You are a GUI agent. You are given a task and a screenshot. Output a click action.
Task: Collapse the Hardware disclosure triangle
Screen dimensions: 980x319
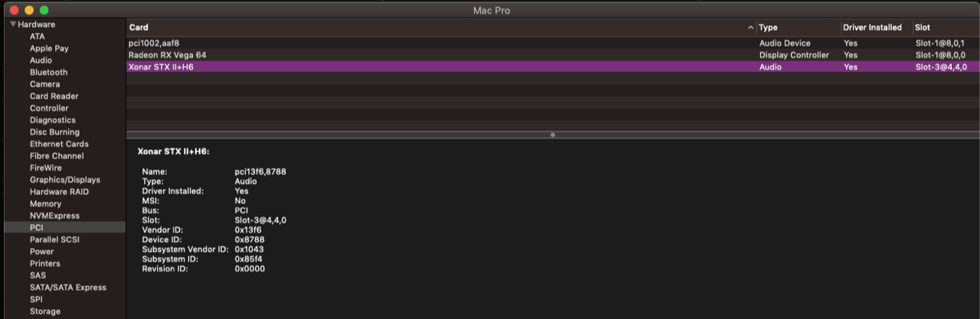tap(13, 24)
